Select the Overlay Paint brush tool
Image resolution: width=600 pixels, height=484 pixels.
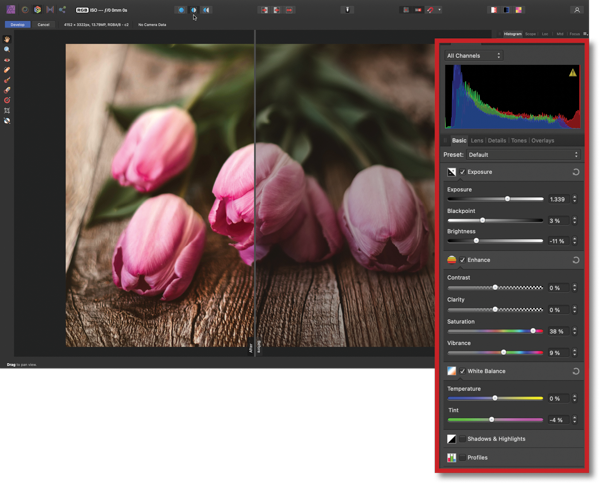point(7,80)
